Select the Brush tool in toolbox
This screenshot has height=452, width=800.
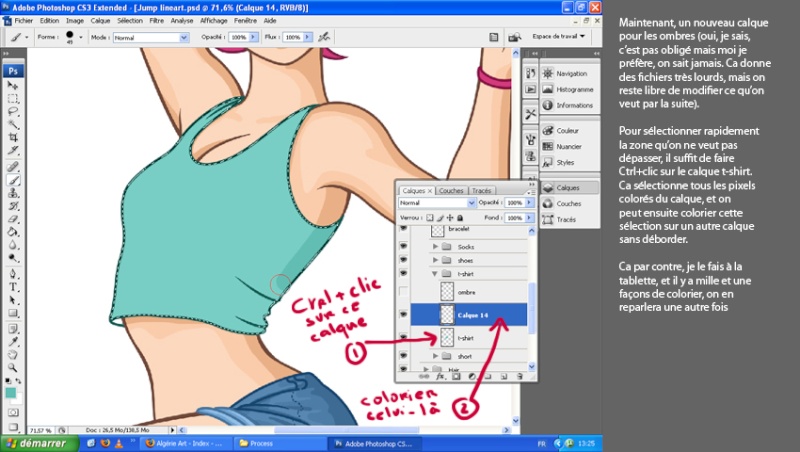[x=13, y=180]
